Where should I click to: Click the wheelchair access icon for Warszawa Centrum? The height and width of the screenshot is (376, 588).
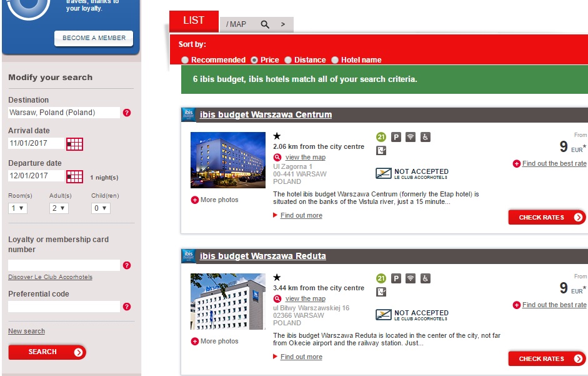[x=426, y=137]
